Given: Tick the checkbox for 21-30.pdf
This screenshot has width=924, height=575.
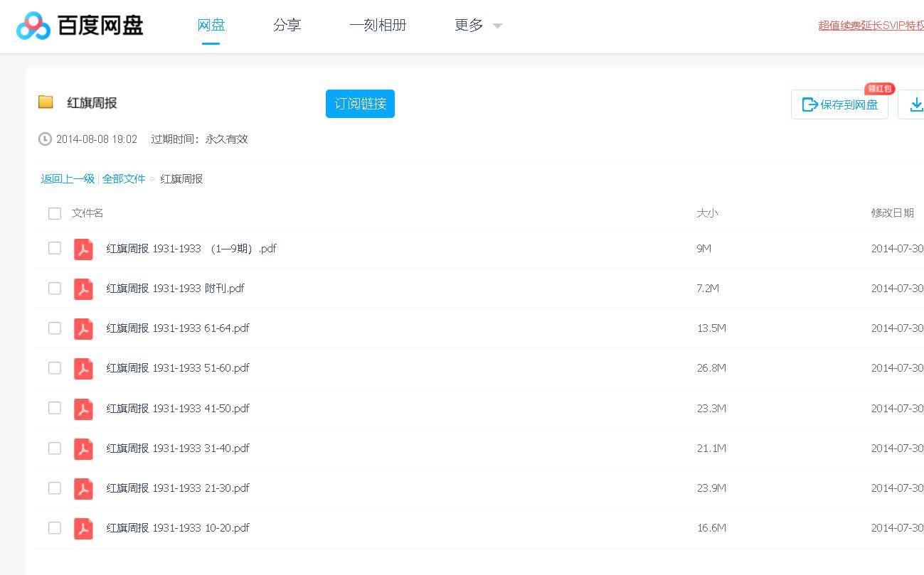Looking at the screenshot, I should pyautogui.click(x=55, y=488).
